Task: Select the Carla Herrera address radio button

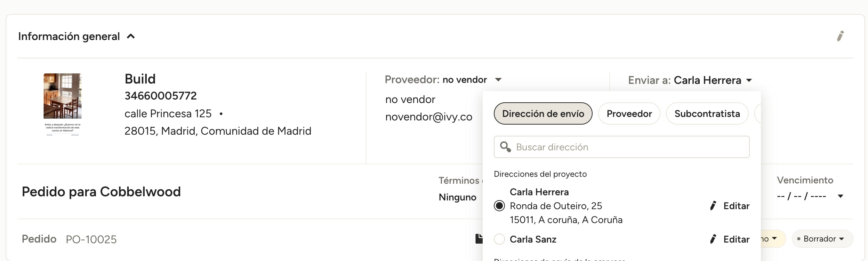Action: point(499,206)
